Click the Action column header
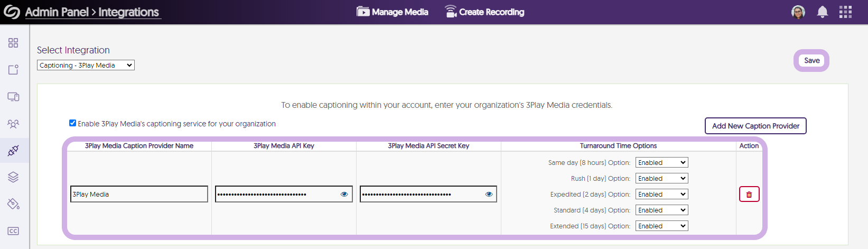Screen dimensions: 868x249 749,146
